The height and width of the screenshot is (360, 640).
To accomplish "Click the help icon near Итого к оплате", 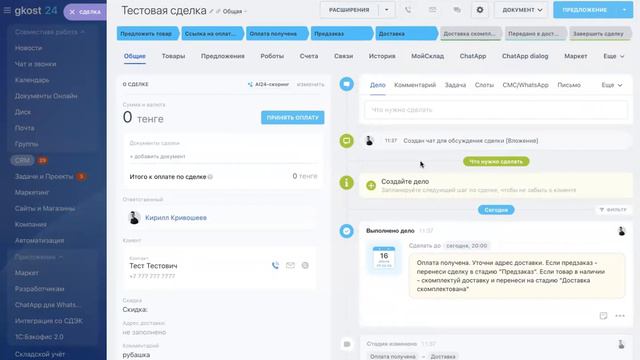I will (210, 177).
